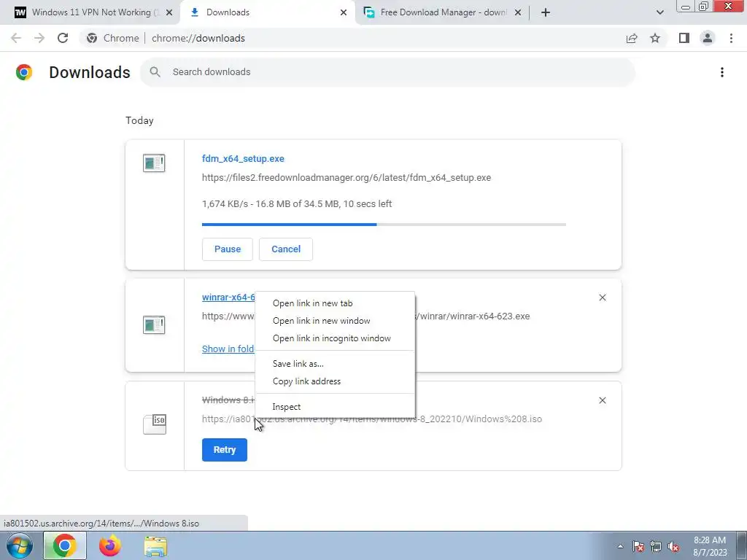Open Firefox from the taskbar

(x=110, y=545)
